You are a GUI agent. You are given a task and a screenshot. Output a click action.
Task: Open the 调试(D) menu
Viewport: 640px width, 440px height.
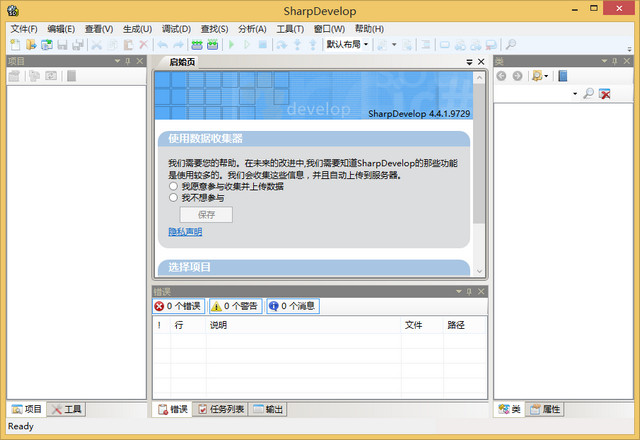click(176, 29)
